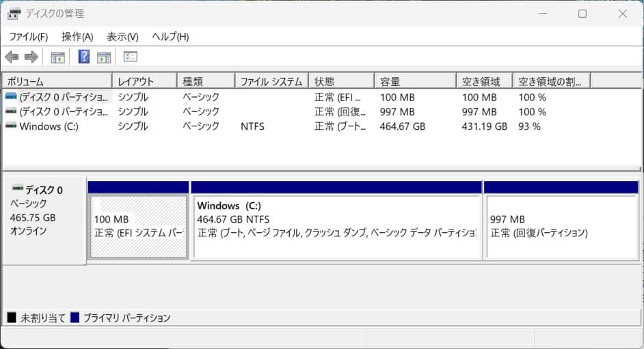The height and width of the screenshot is (349, 644).
Task: Open the settings checklist toolbar icon
Action: tap(130, 57)
